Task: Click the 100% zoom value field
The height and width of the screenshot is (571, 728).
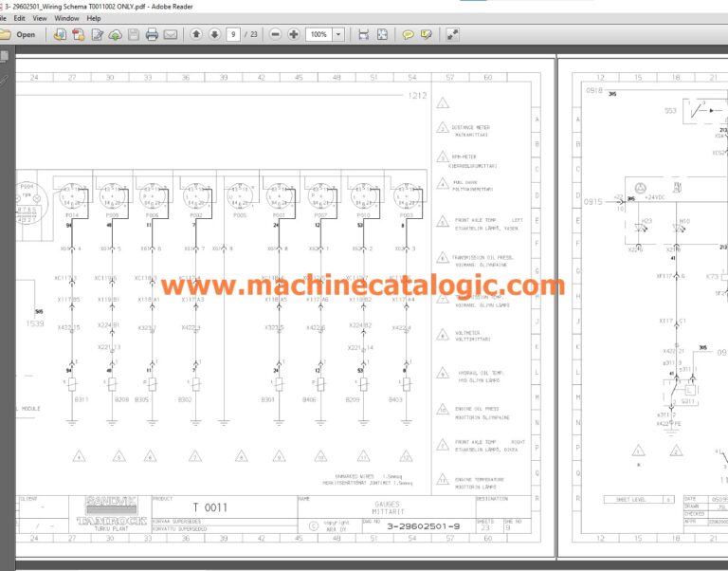Action: click(318, 34)
